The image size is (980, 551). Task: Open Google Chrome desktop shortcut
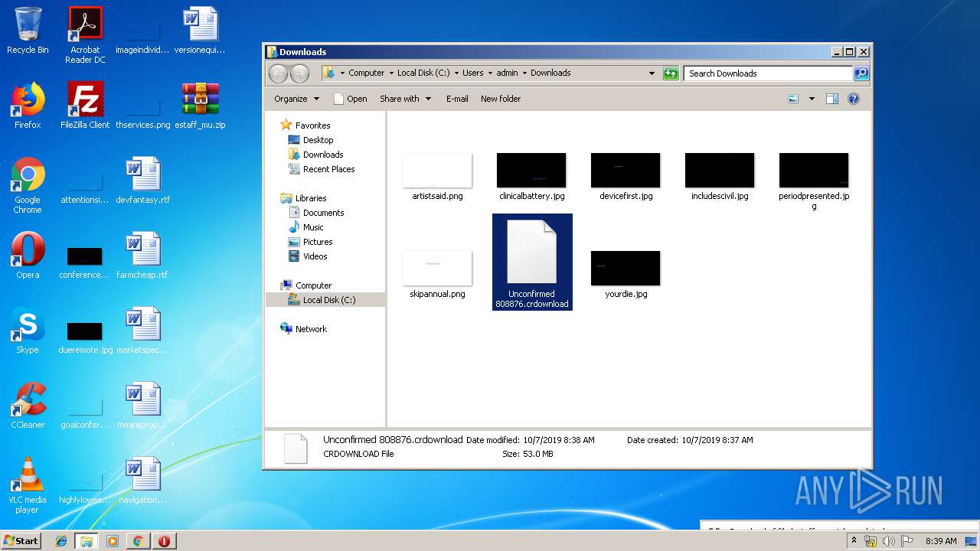28,185
